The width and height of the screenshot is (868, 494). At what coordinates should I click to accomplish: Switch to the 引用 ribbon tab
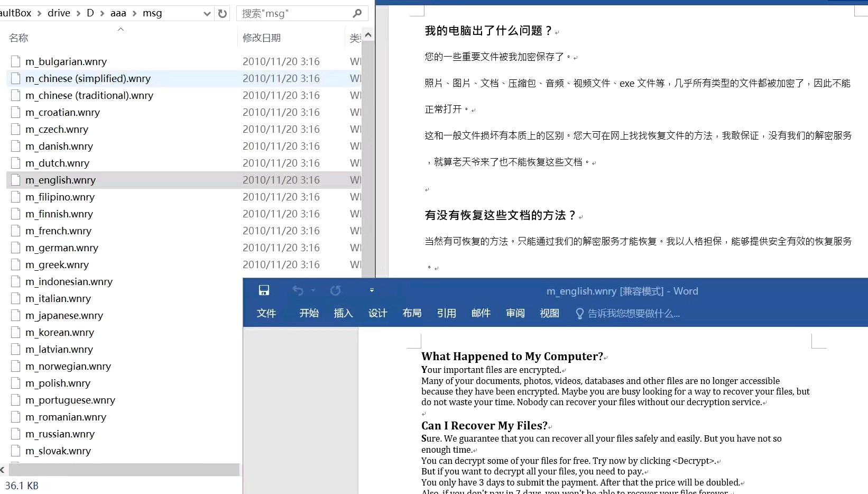[447, 313]
